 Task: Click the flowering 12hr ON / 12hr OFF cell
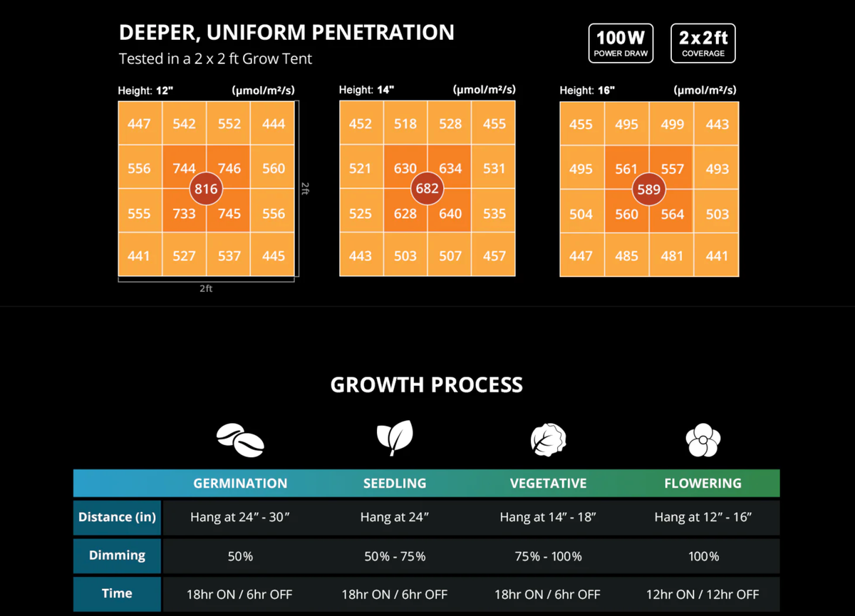(703, 594)
